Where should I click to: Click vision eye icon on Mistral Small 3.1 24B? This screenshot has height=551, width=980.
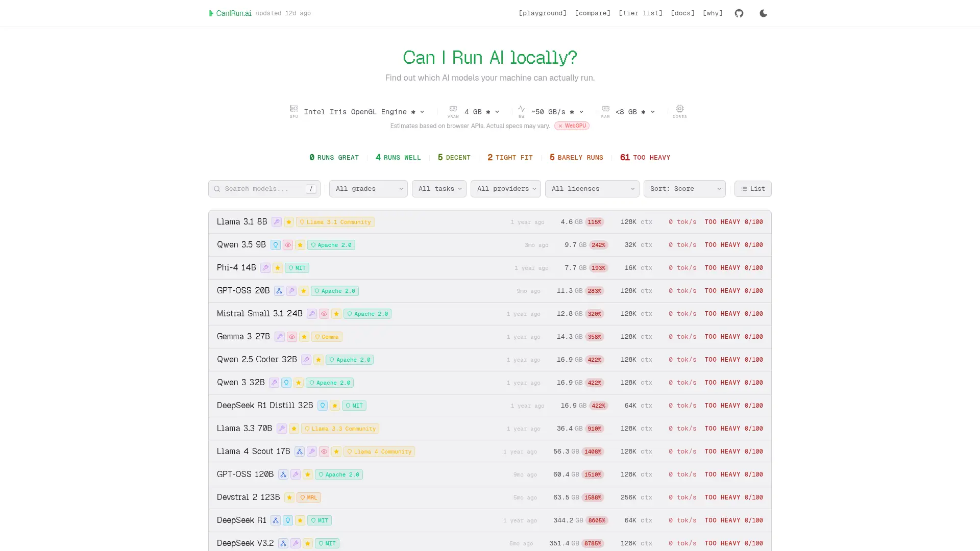click(x=324, y=314)
